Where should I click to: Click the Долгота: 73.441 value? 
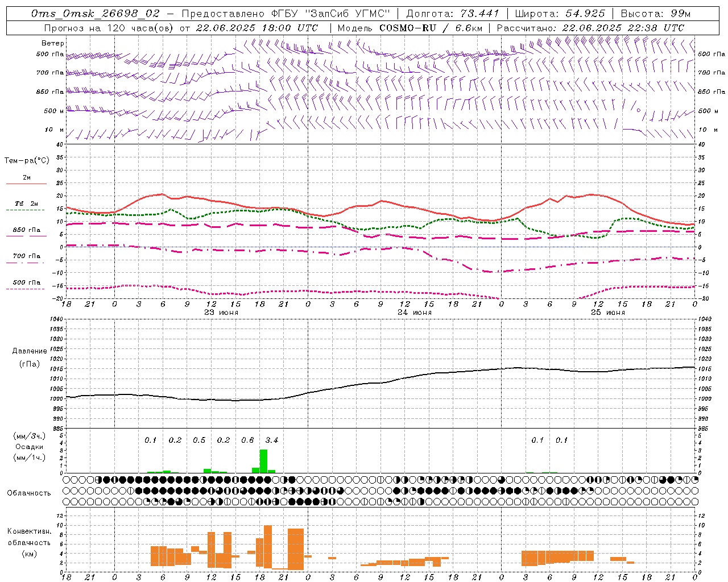(453, 14)
